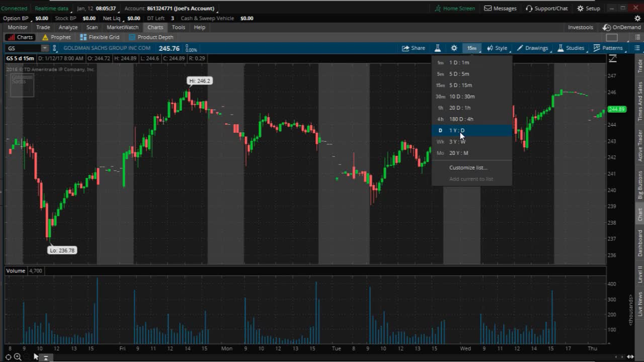The width and height of the screenshot is (644, 362).
Task: Select the Prophet sub-tab
Action: (56, 37)
